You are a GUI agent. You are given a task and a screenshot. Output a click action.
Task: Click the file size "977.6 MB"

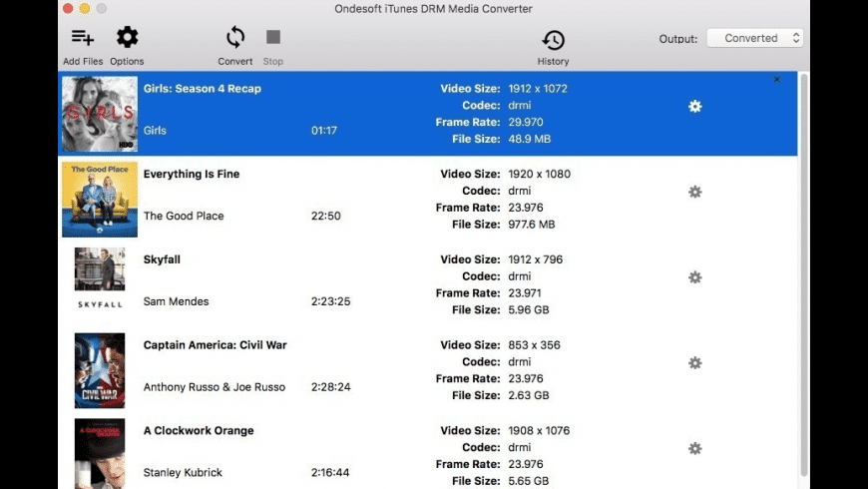(532, 225)
